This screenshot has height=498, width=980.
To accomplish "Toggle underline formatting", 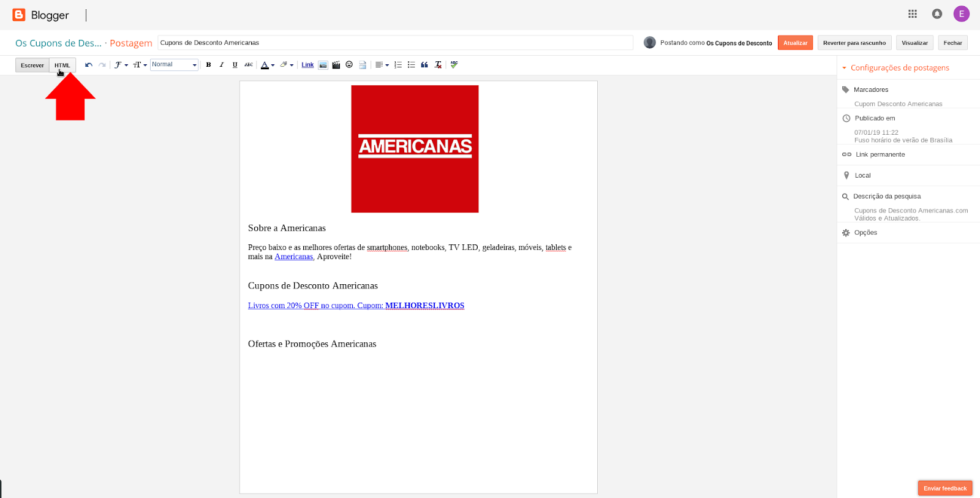I will pos(235,65).
